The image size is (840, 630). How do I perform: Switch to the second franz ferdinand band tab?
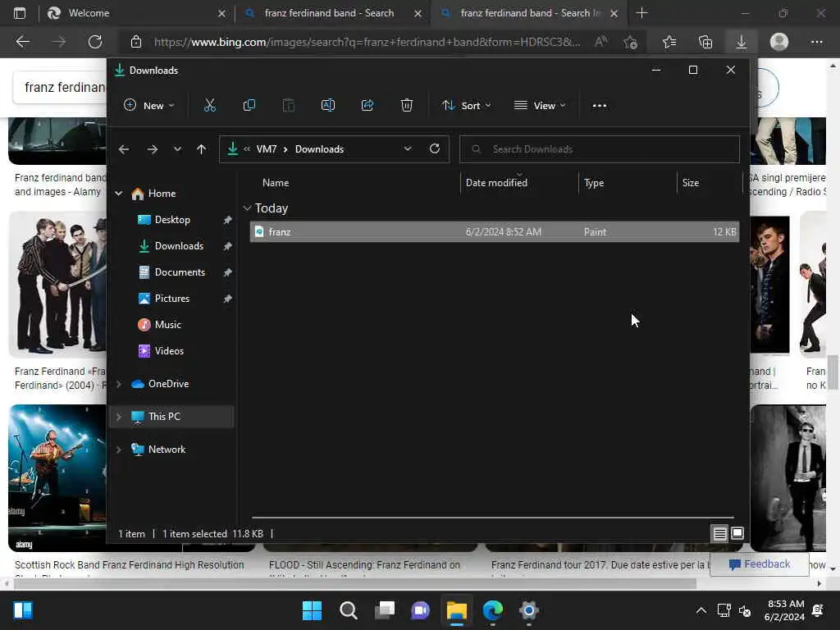tap(530, 13)
